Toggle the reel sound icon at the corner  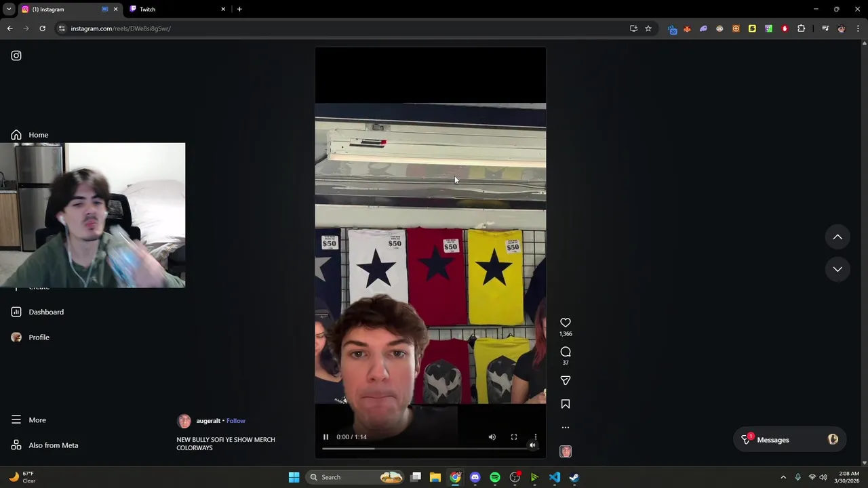click(533, 445)
